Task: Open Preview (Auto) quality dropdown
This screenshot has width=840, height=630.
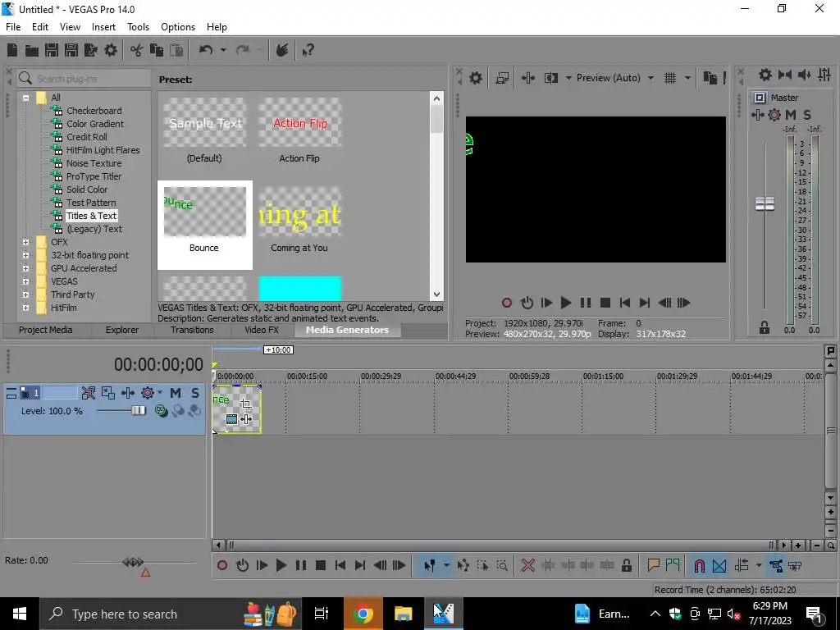Action: click(651, 78)
